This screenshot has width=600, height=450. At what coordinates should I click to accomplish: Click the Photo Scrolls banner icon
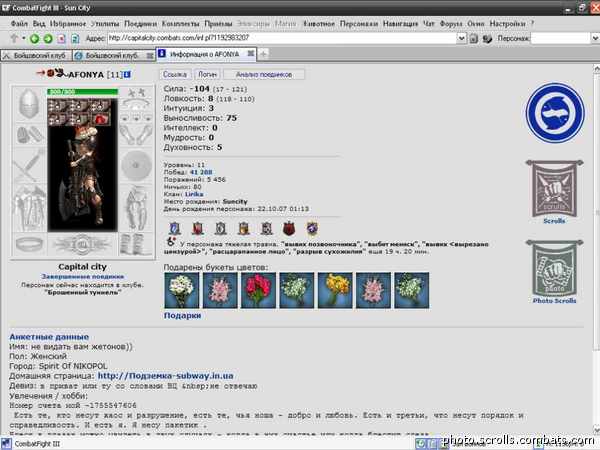[554, 269]
